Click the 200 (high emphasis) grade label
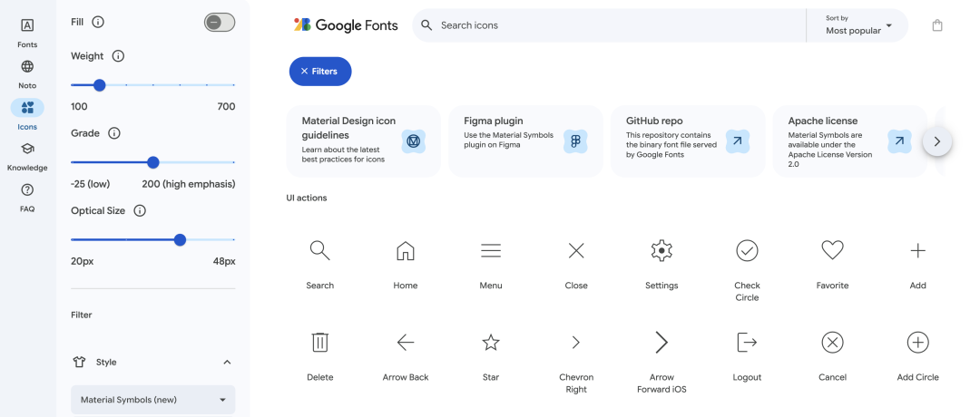This screenshot has height=417, width=980. point(189,184)
